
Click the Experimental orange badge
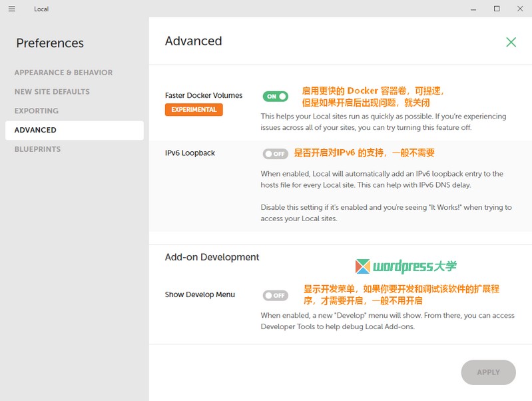click(x=194, y=110)
